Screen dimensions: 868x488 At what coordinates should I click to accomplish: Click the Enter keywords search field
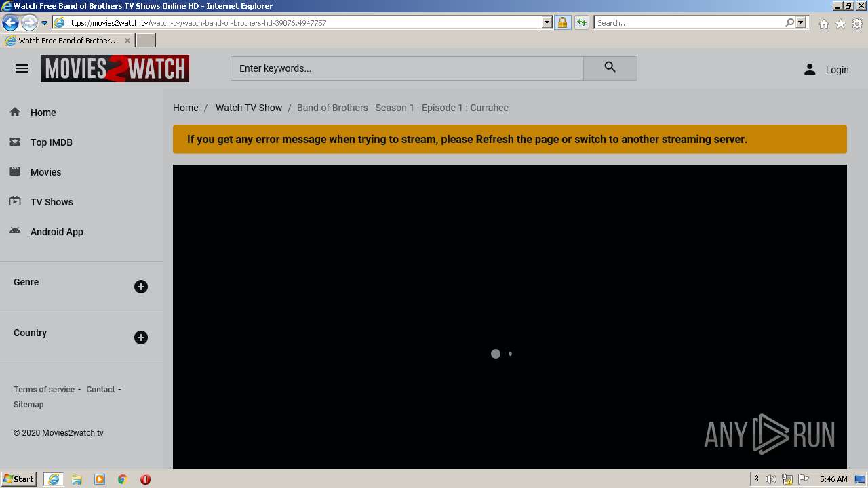pos(407,68)
